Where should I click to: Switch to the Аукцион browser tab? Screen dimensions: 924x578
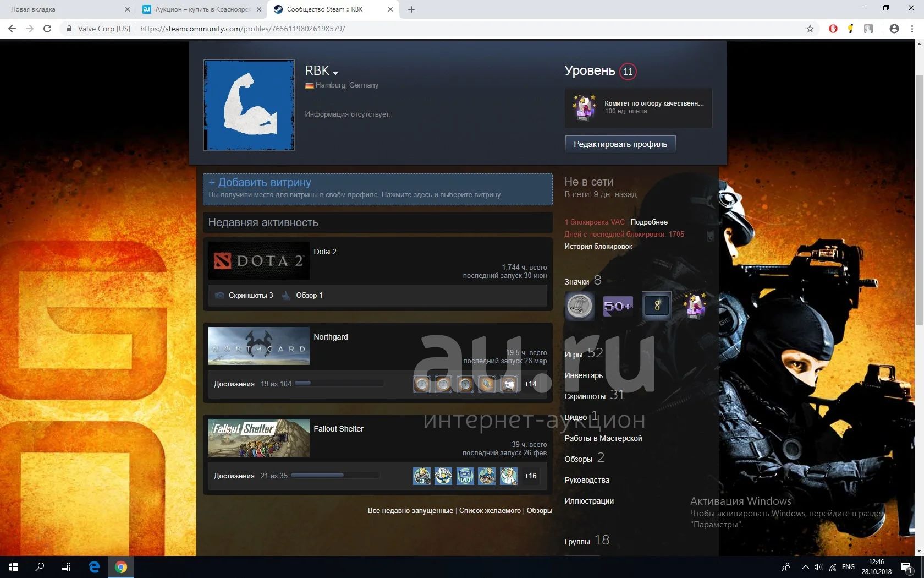(201, 9)
